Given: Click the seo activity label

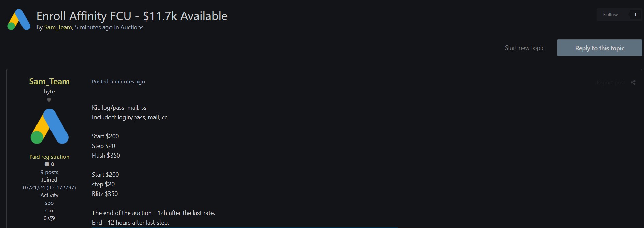Looking at the screenshot, I should [49, 203].
